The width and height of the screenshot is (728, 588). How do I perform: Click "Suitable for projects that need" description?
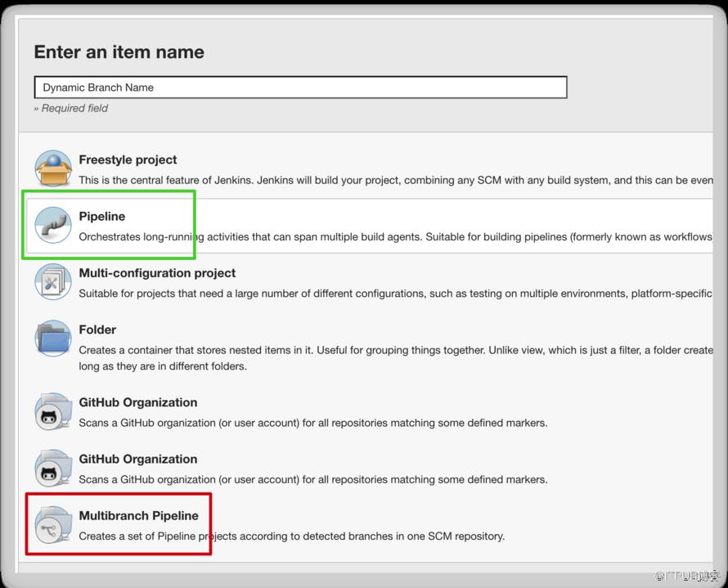pyautogui.click(x=396, y=294)
